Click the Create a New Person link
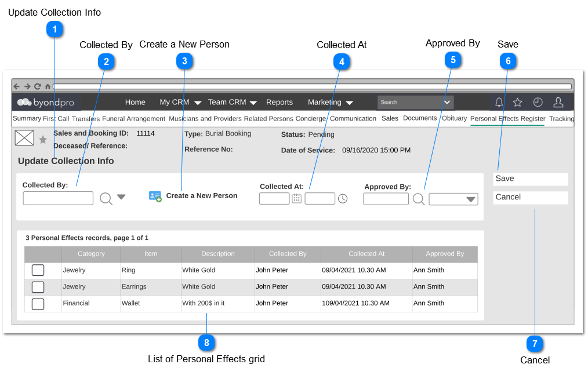Screen dimensions: 588x375 tap(202, 195)
